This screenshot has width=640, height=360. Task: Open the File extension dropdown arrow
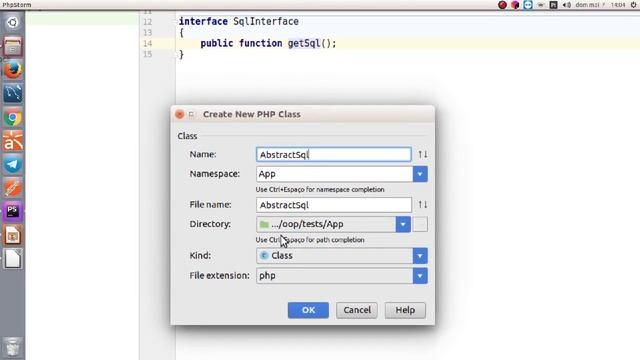pos(420,276)
